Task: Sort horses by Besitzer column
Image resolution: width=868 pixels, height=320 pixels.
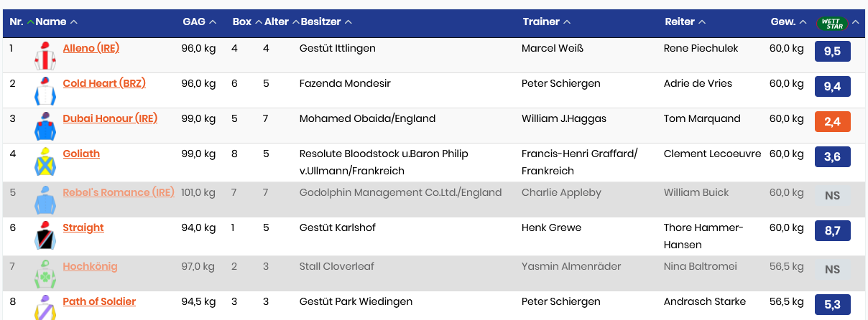Action: 325,22
